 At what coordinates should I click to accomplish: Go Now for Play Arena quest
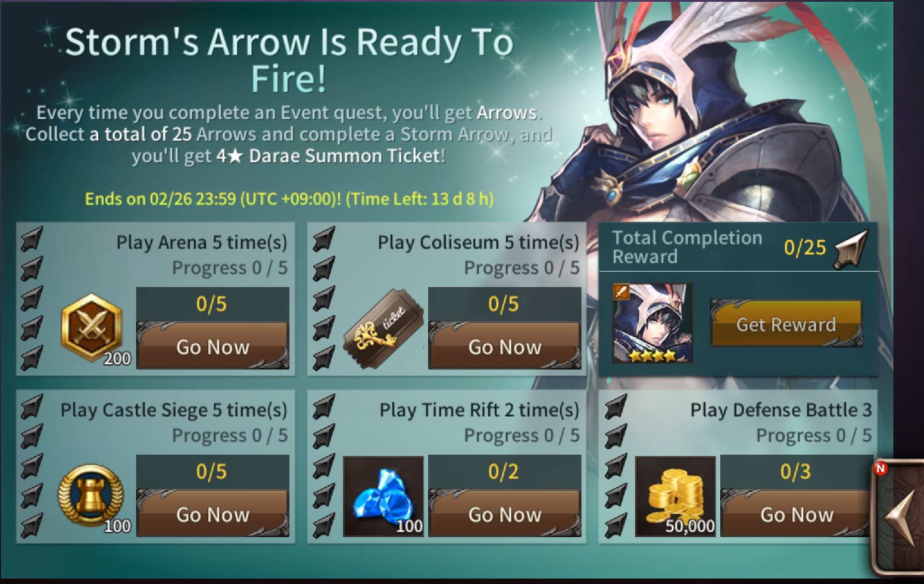point(213,346)
